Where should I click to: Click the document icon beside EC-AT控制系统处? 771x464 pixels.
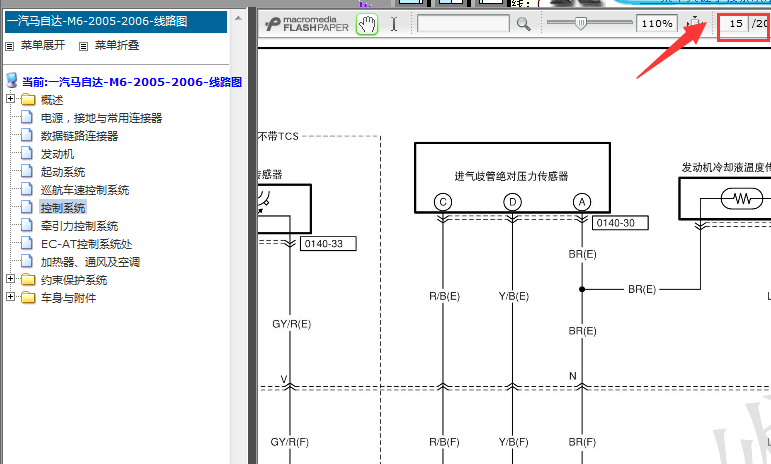[x=27, y=243]
